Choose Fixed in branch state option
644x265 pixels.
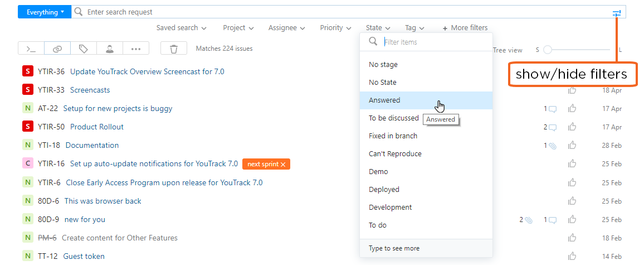[393, 136]
